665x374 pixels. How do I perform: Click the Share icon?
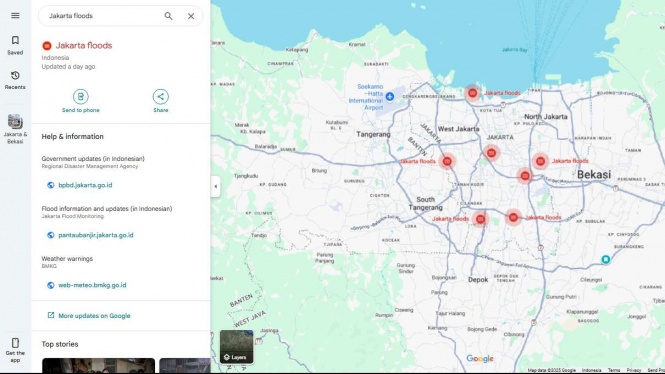tap(161, 97)
